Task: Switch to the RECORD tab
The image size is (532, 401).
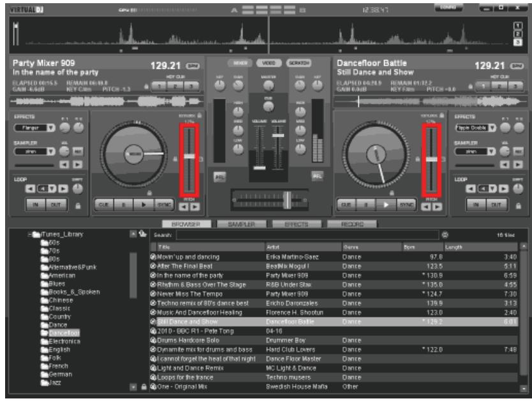Action: (x=352, y=224)
